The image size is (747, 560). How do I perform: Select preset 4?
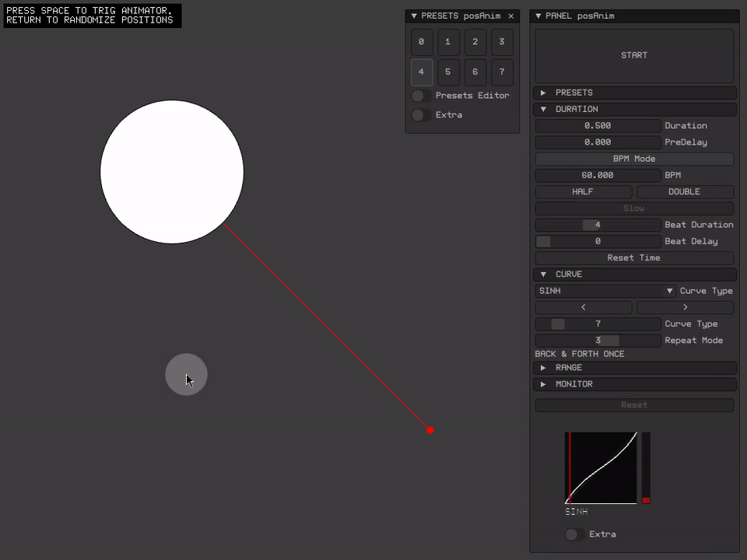422,72
